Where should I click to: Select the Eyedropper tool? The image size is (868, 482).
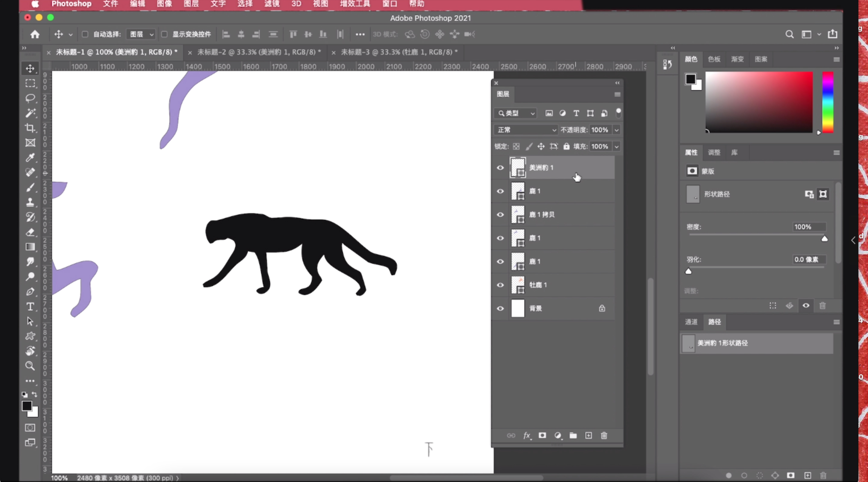pyautogui.click(x=30, y=157)
